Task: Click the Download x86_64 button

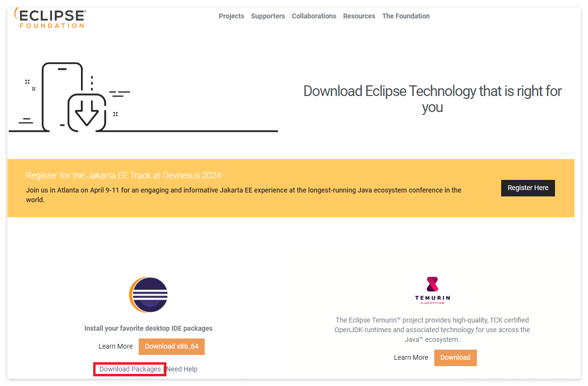Action: coord(172,347)
